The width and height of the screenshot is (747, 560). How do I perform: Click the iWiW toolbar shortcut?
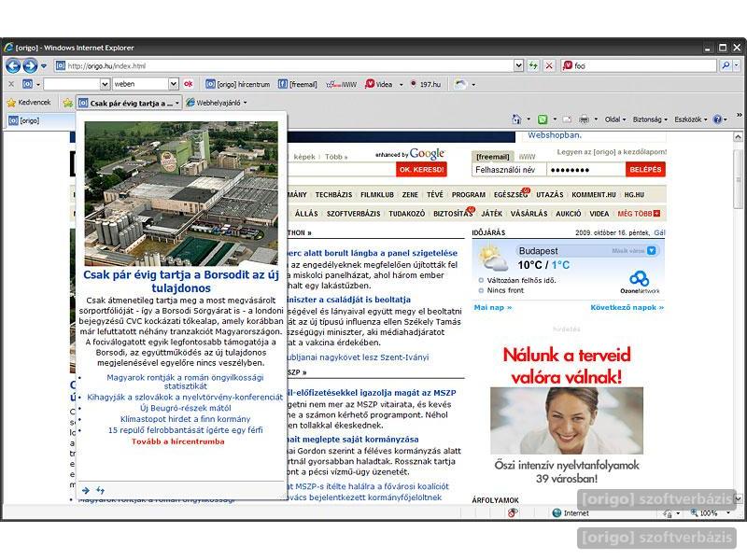point(341,84)
